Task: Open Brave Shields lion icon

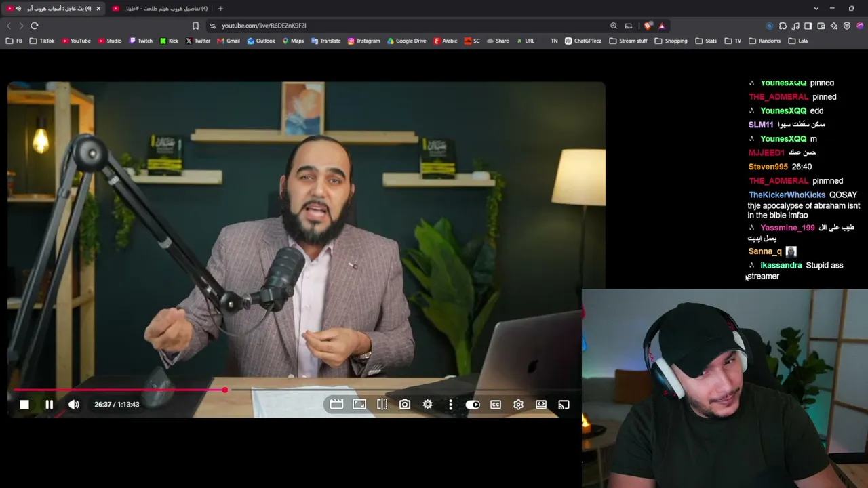Action: 648,26
